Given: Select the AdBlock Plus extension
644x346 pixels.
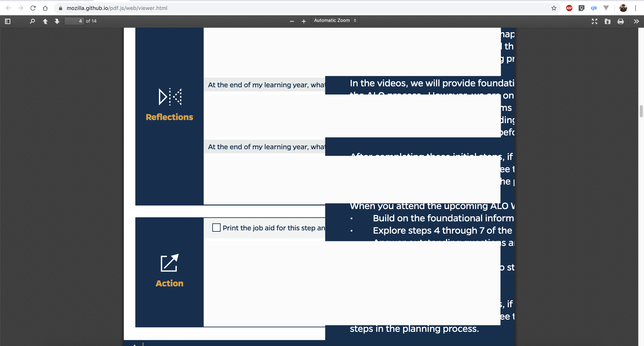Looking at the screenshot, I should pyautogui.click(x=569, y=8).
